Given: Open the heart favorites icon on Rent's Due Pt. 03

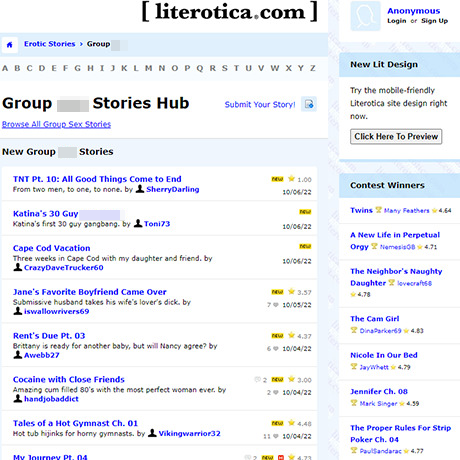Looking at the screenshot, I should [276, 349].
